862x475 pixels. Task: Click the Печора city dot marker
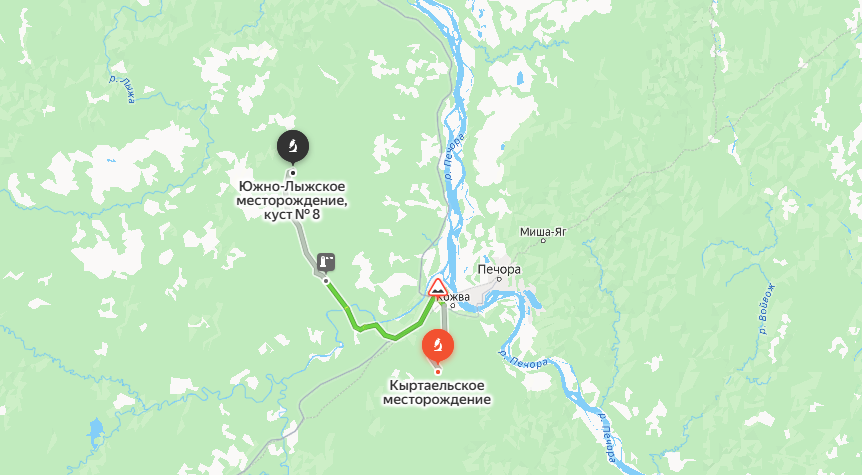499,279
